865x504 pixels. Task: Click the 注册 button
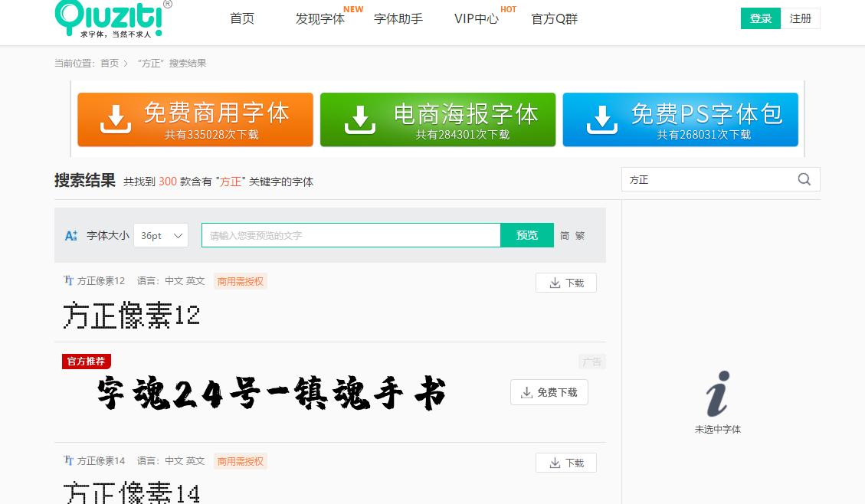point(801,18)
